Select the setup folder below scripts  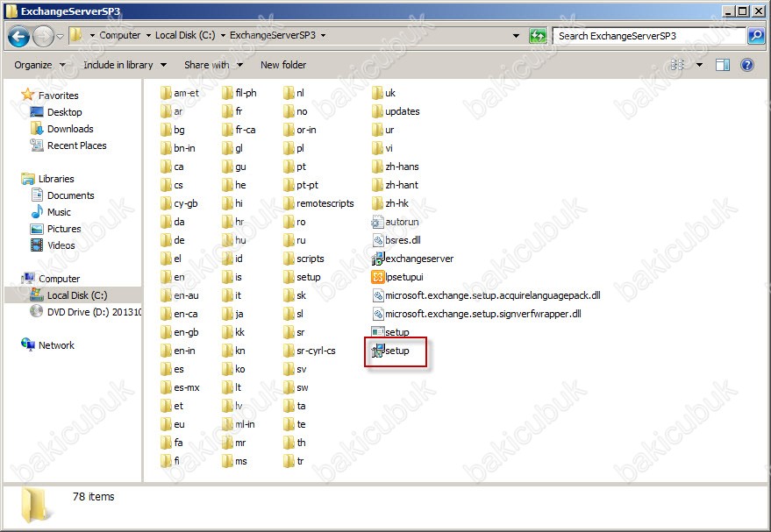[302, 277]
